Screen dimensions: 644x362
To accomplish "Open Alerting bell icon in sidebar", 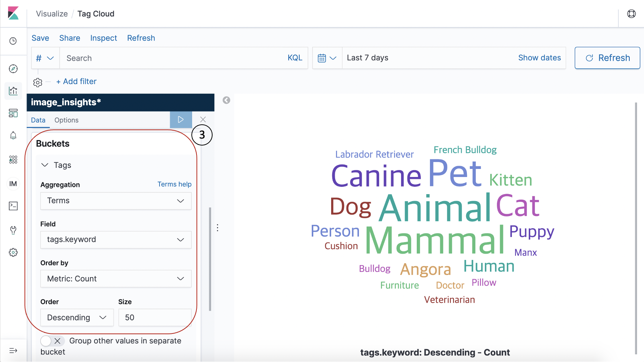I will 13,135.
